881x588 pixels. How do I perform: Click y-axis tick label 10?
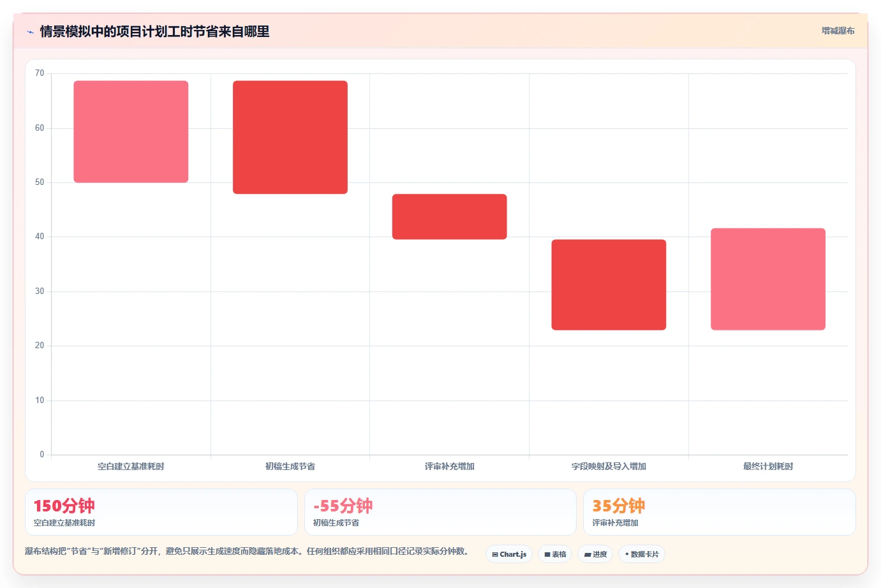click(x=40, y=401)
